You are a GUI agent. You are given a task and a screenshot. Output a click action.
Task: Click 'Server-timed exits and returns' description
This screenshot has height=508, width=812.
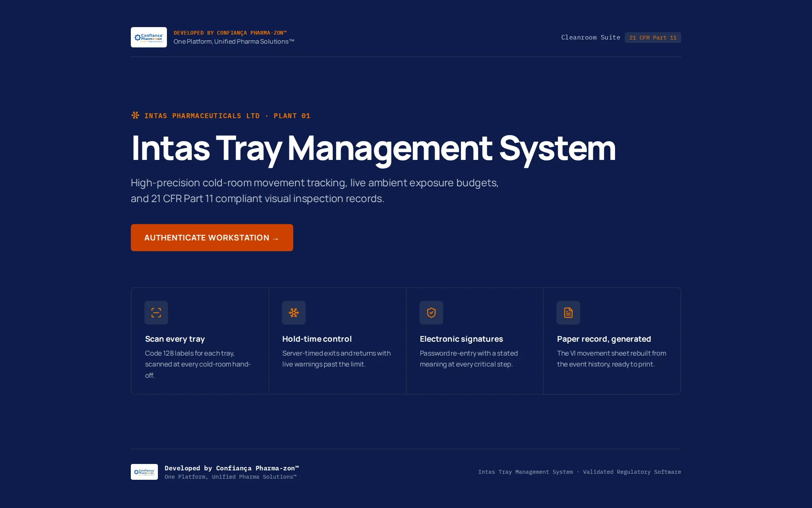pyautogui.click(x=336, y=359)
